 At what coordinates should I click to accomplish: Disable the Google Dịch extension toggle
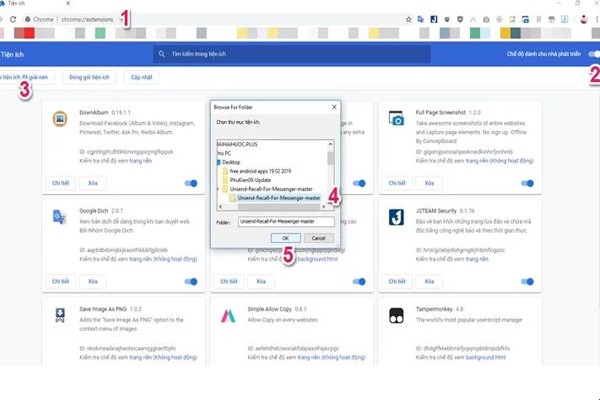coord(191,282)
